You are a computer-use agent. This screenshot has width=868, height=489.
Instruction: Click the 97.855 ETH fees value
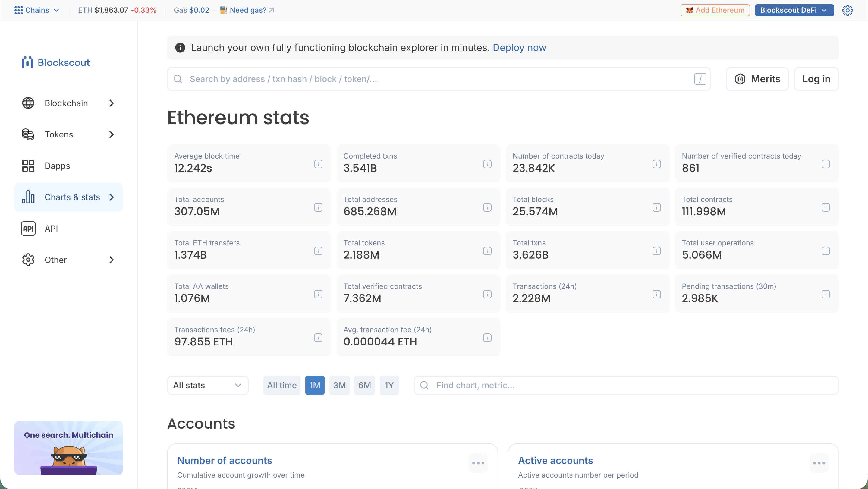pyautogui.click(x=203, y=342)
